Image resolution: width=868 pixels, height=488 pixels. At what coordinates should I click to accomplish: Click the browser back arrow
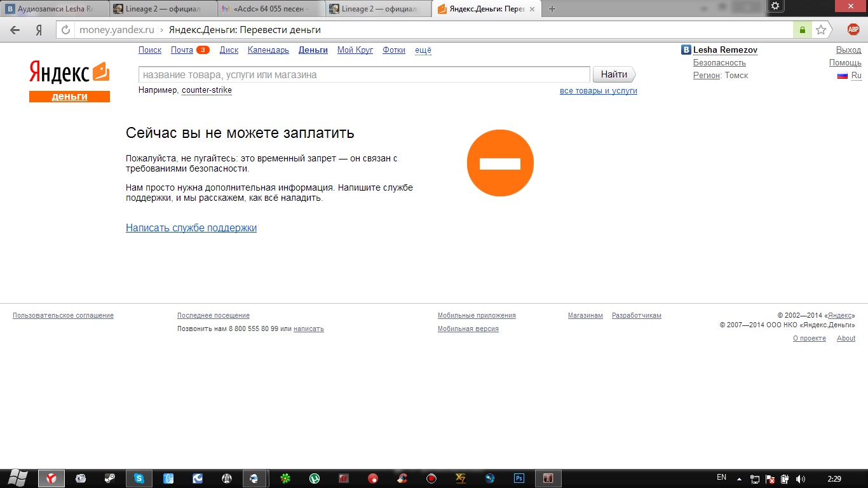coord(15,30)
